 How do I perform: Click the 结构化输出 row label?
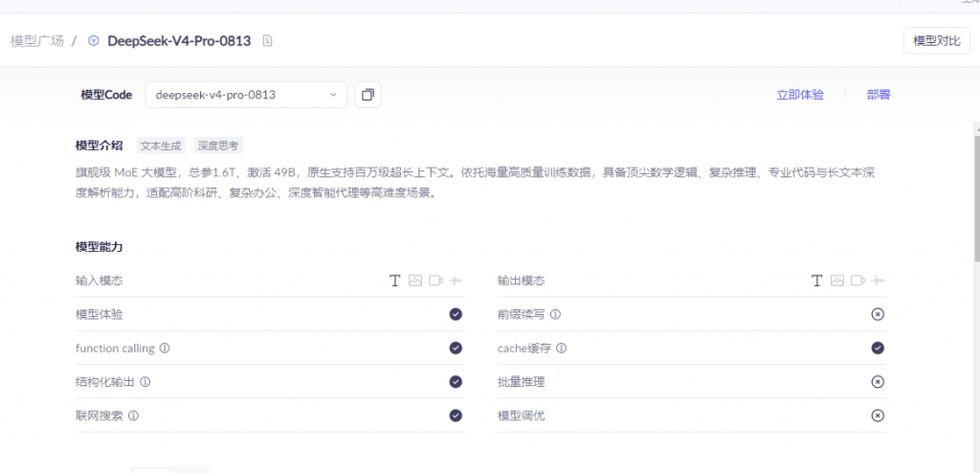[x=105, y=382]
